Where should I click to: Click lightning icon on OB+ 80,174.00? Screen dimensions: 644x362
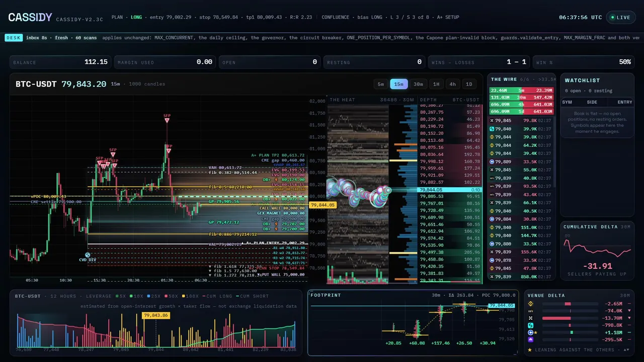276,179
